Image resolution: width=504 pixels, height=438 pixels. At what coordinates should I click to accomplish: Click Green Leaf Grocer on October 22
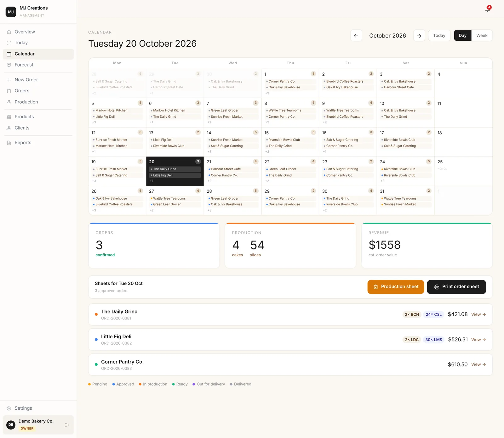(x=290, y=169)
